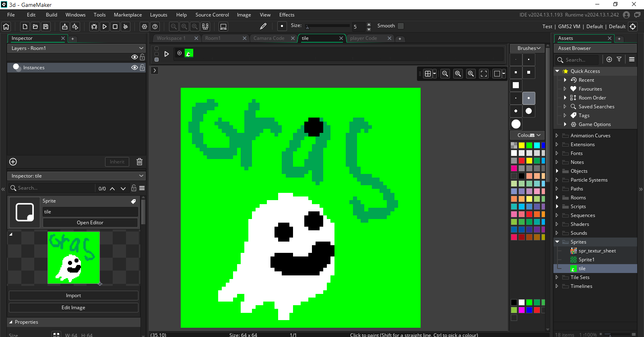Open the Build menu
The height and width of the screenshot is (337, 644).
tap(52, 15)
